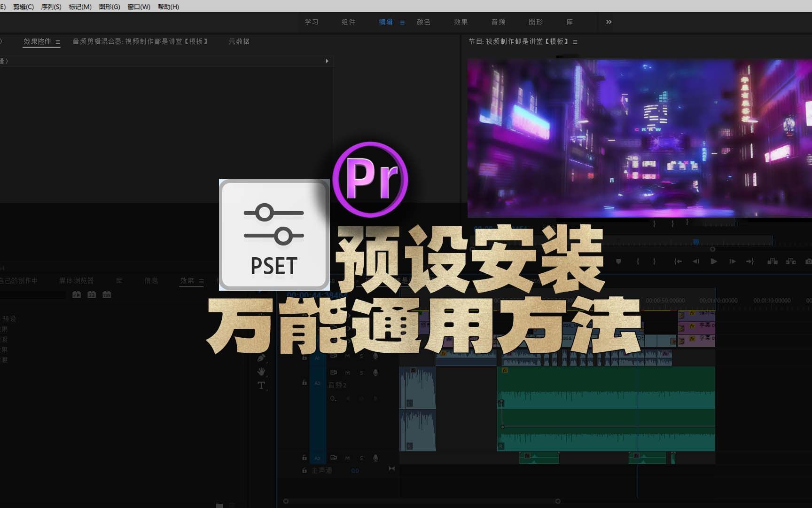The image size is (812, 508).
Task: Expand the effect controls timeline view arrow
Action: click(x=327, y=61)
